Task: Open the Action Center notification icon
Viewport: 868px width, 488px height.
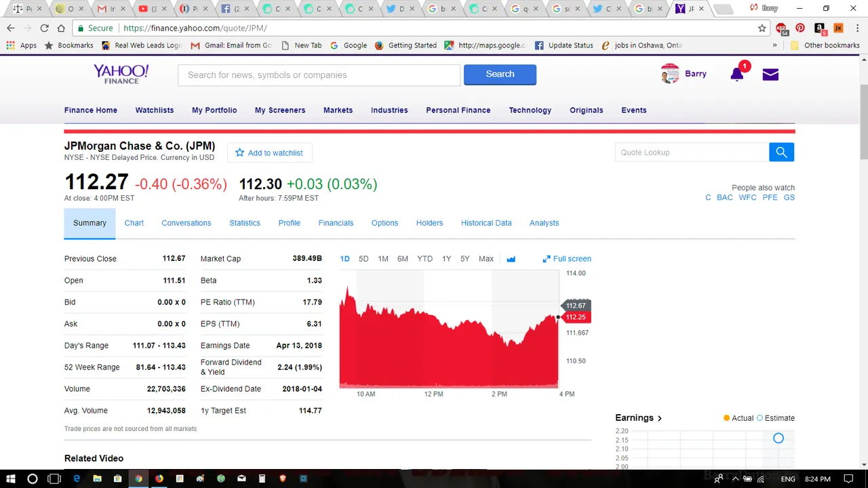Action: click(x=849, y=479)
